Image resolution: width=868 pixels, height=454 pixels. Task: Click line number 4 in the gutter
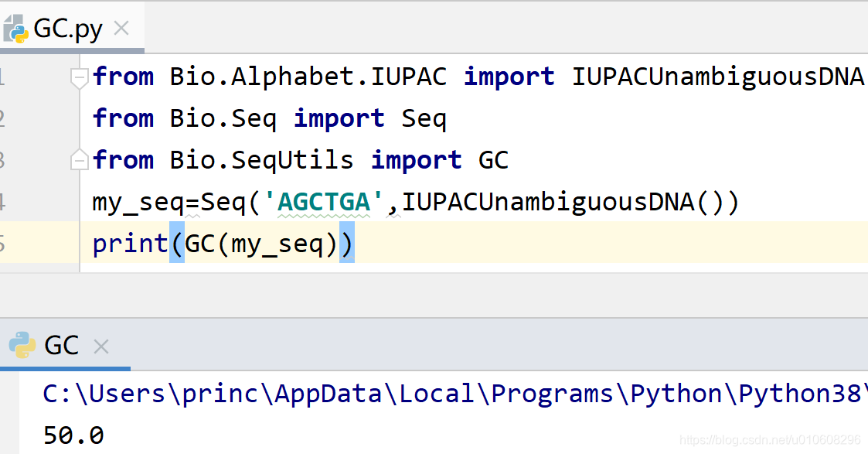(x=2, y=201)
